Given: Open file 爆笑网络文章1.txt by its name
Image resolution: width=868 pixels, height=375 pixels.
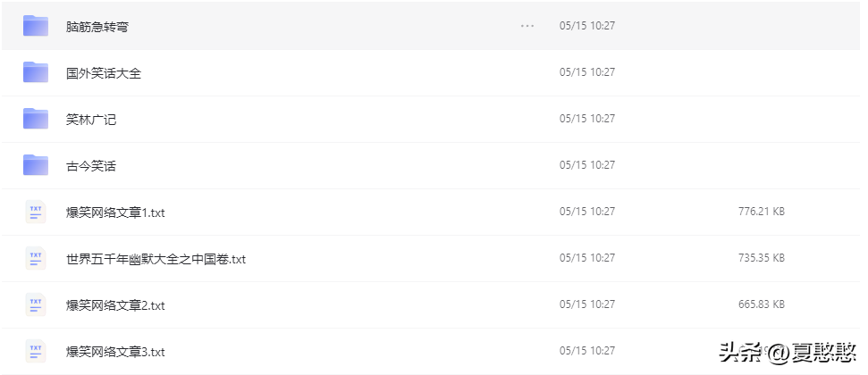Looking at the screenshot, I should tap(115, 212).
